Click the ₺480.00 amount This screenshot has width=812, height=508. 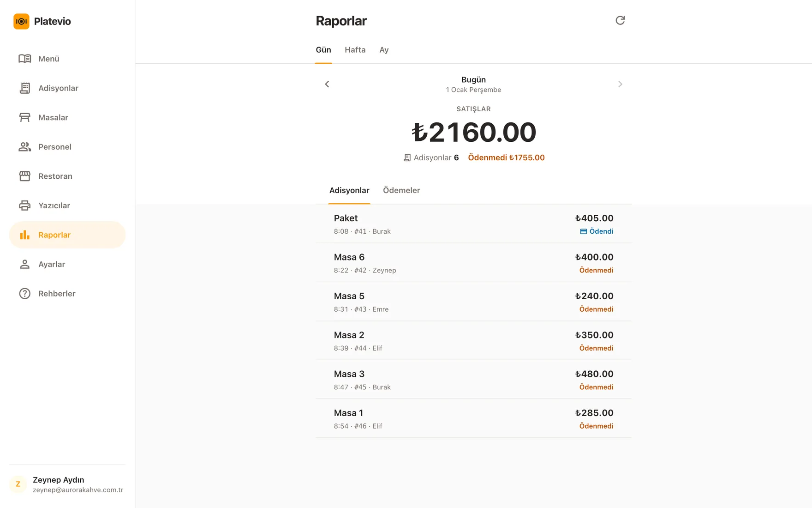[594, 374]
